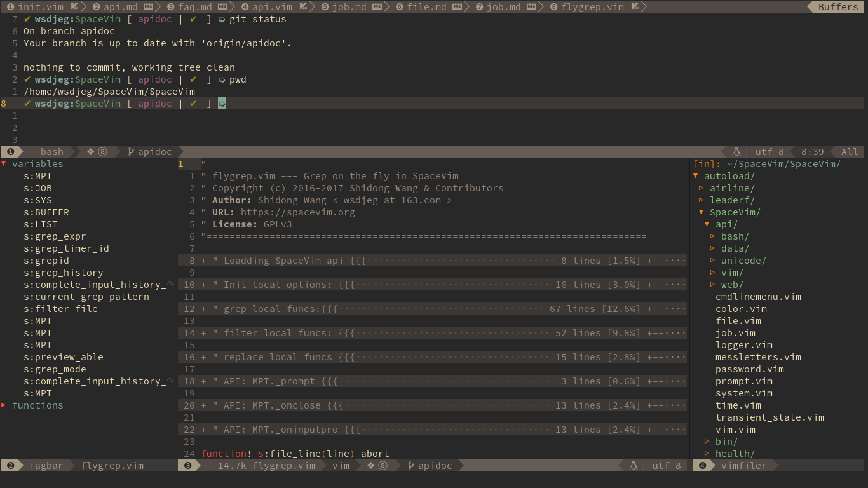Click the window number 3 icon in the flygrep statusline
The image size is (868, 488).
[188, 466]
